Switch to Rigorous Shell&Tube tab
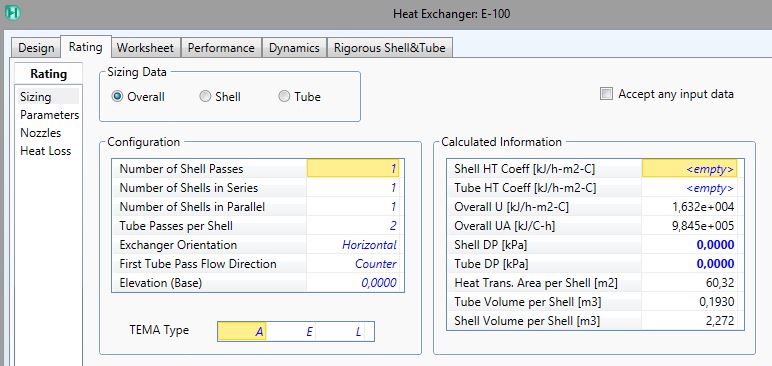772x366 pixels. coord(389,48)
